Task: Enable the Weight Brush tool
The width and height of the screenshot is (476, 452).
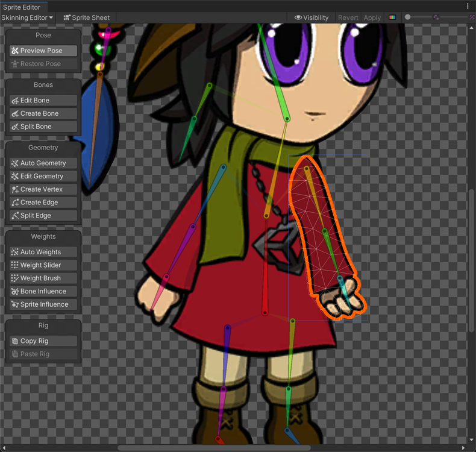Action: [43, 278]
